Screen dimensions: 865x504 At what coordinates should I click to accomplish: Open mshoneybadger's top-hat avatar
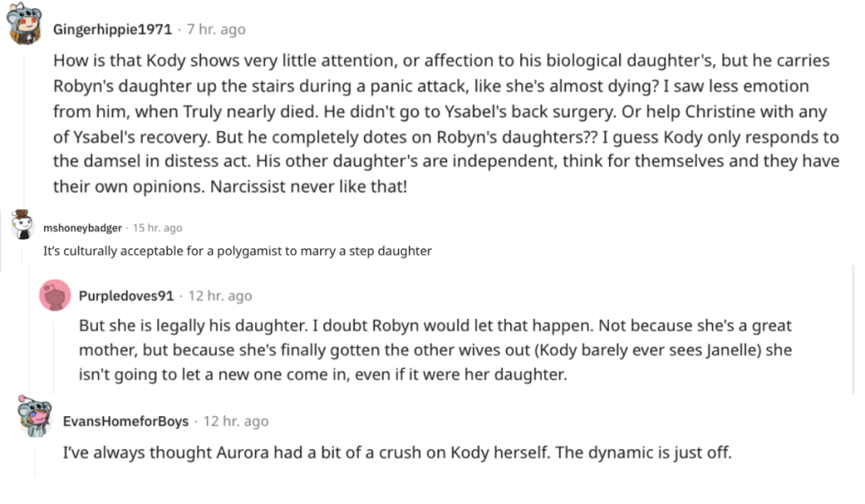[x=23, y=226]
